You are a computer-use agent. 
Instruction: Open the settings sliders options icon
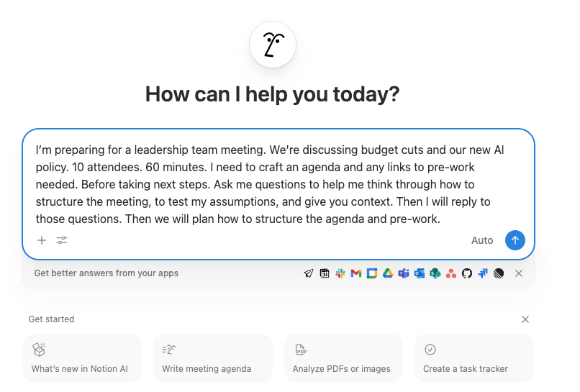click(x=62, y=240)
